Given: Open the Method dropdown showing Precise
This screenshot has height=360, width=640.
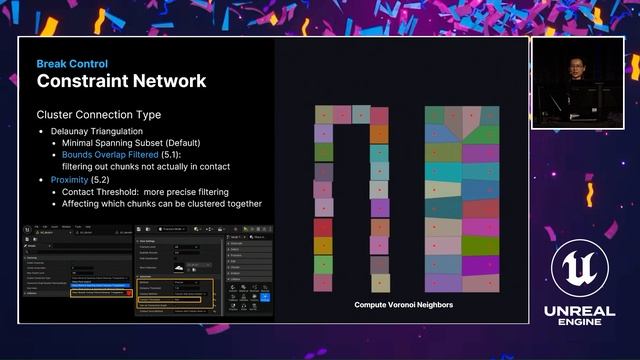Looking at the screenshot, I should point(187,282).
